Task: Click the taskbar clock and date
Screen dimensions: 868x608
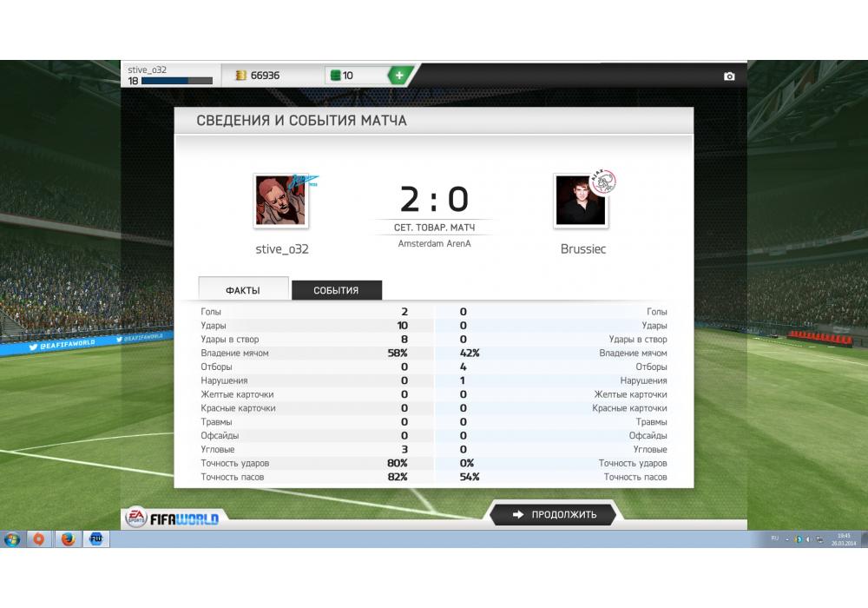Action: point(844,539)
